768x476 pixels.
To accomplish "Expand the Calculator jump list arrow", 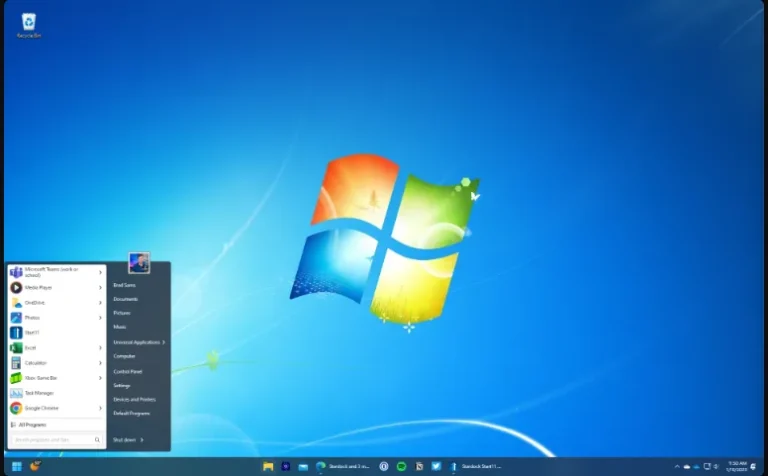I will click(100, 363).
